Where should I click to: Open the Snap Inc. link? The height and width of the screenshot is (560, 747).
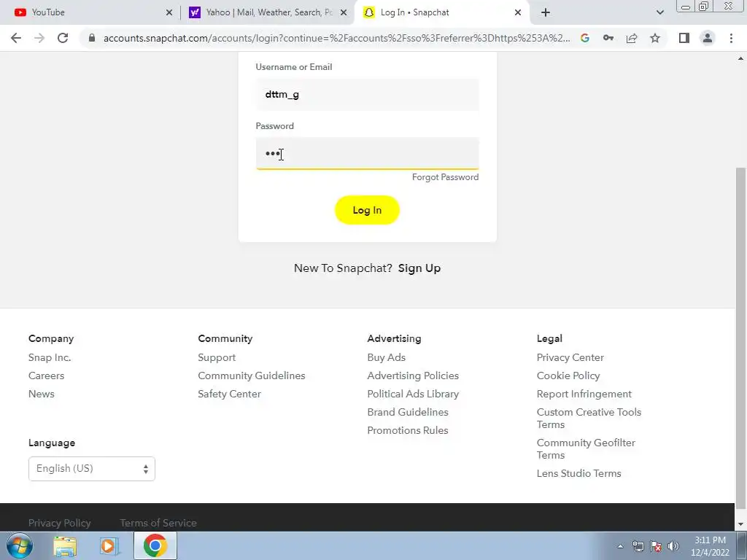coord(50,357)
